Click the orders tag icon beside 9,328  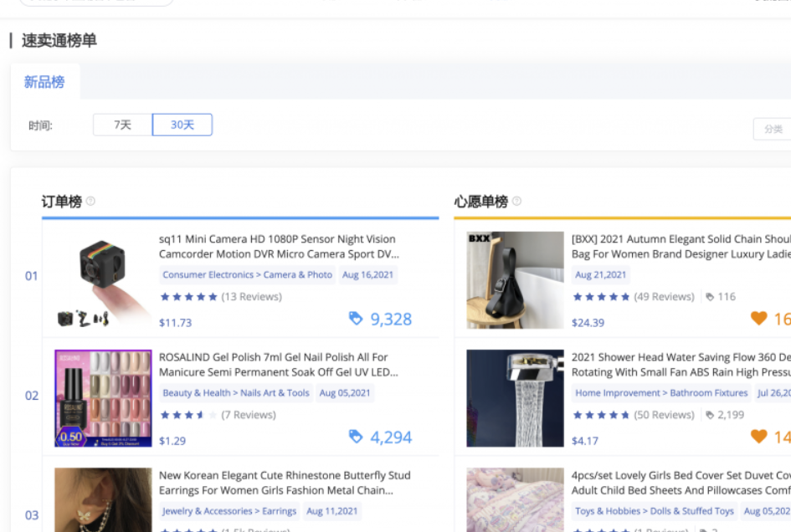point(356,318)
